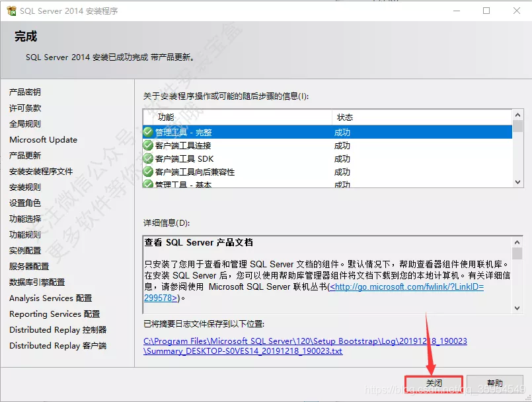The height and width of the screenshot is (402, 532).
Task: Maximize the SQL Server 2014 setup window
Action: 486,11
